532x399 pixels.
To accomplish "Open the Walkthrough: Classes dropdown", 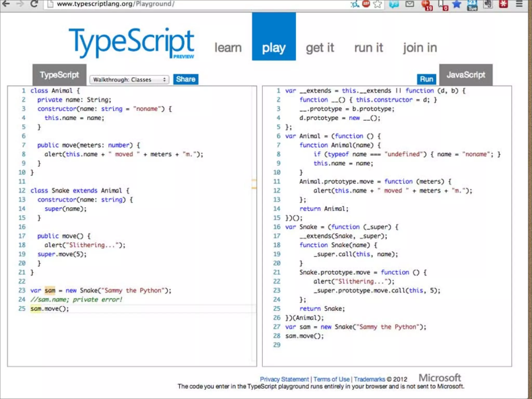I will coord(129,79).
